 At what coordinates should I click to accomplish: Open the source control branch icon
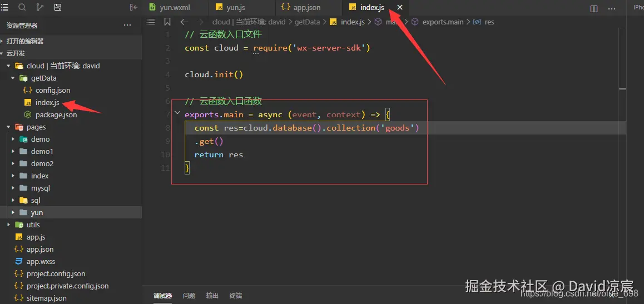coord(40,7)
